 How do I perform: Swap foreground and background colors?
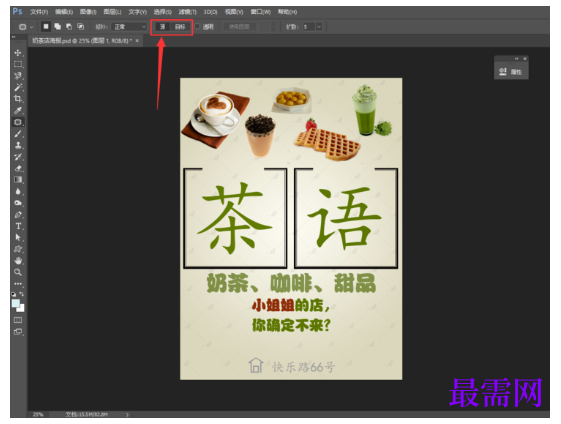point(21,294)
